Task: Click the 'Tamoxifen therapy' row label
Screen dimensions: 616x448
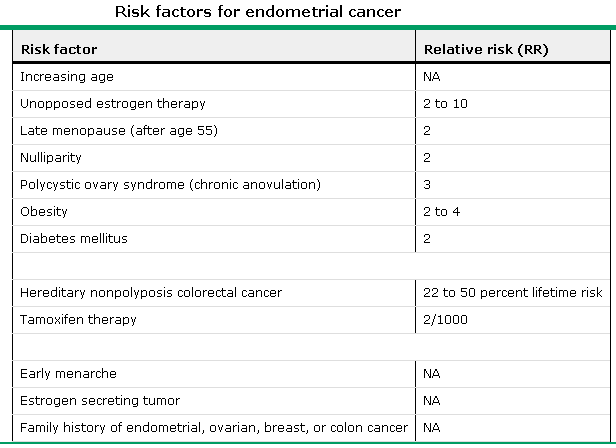Action: click(x=78, y=319)
